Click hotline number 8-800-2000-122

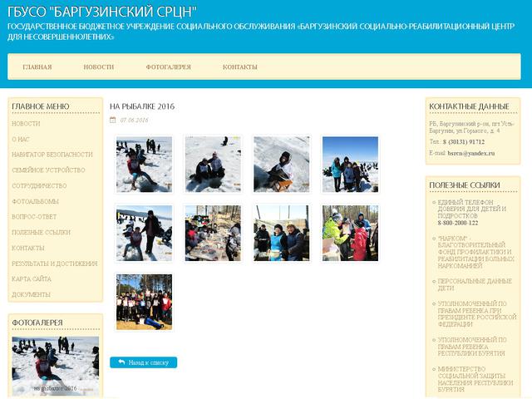[458, 223]
